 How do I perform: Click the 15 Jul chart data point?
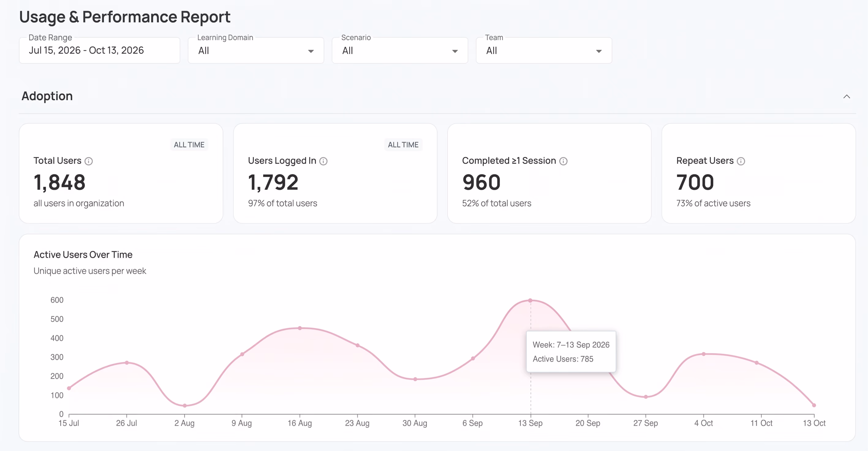tap(69, 388)
